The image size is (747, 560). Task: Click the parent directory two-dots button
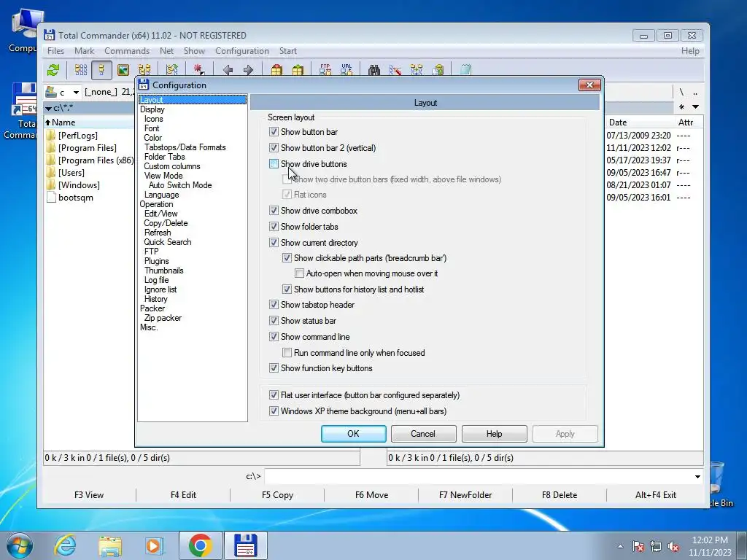click(x=695, y=92)
